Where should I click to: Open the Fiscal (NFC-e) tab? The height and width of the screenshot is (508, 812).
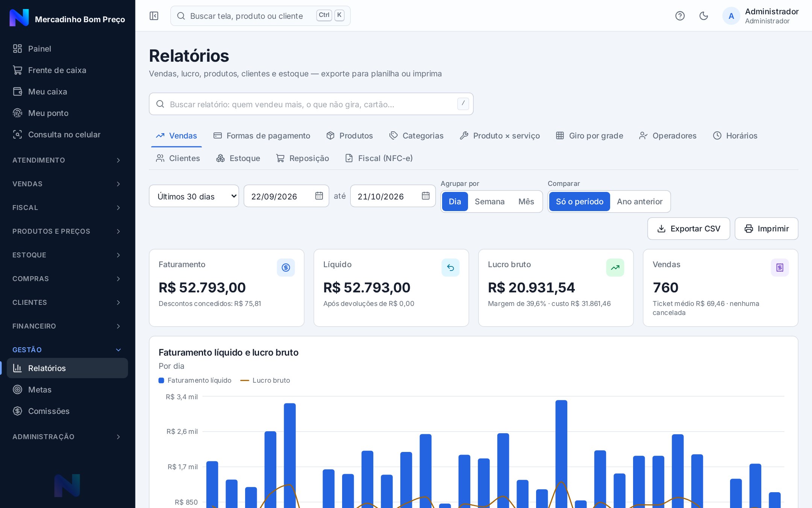click(x=379, y=158)
